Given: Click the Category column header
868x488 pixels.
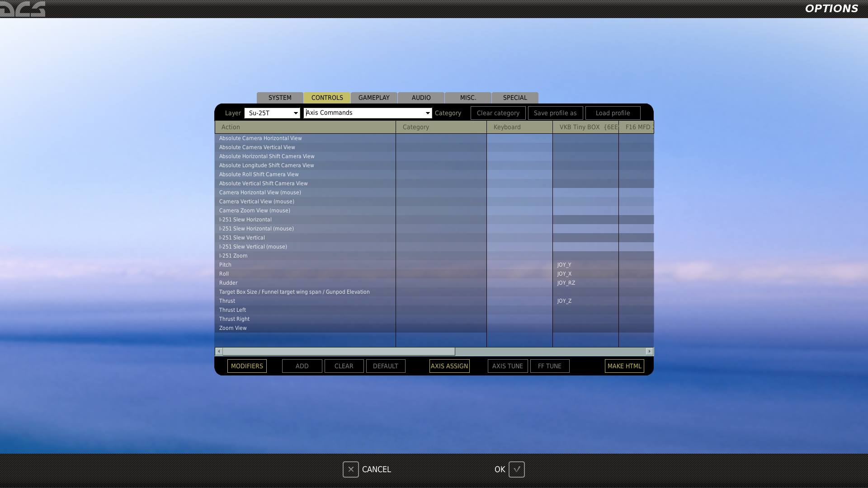Looking at the screenshot, I should 441,127.
